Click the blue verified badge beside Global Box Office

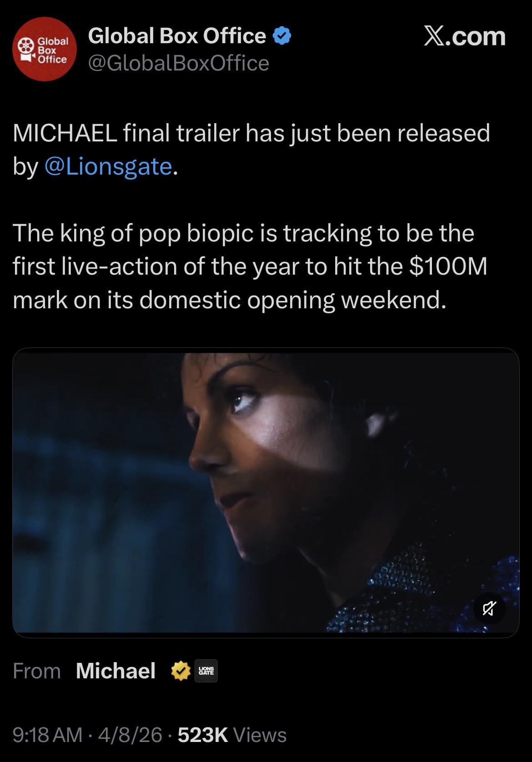282,36
